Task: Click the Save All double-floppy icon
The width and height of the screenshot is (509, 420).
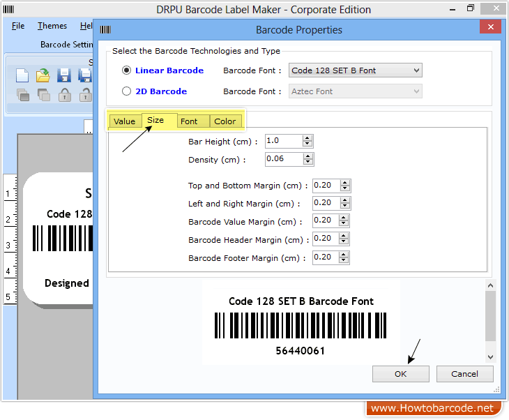Action: [x=85, y=75]
